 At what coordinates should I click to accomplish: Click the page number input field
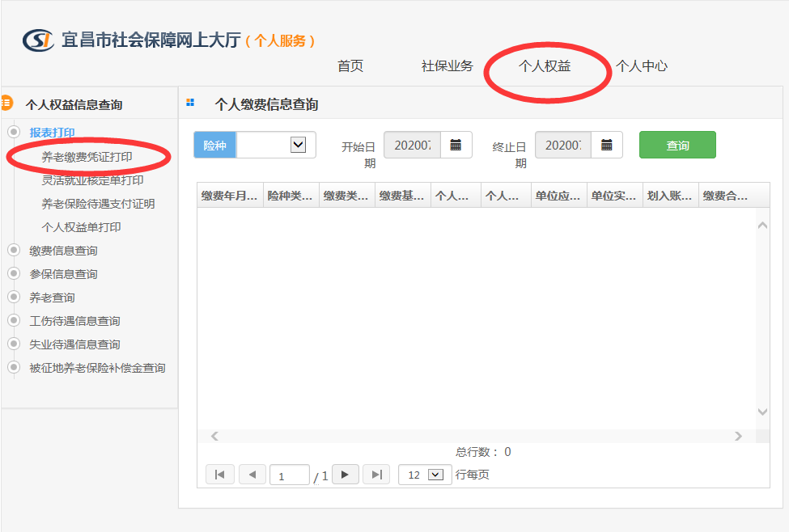289,475
